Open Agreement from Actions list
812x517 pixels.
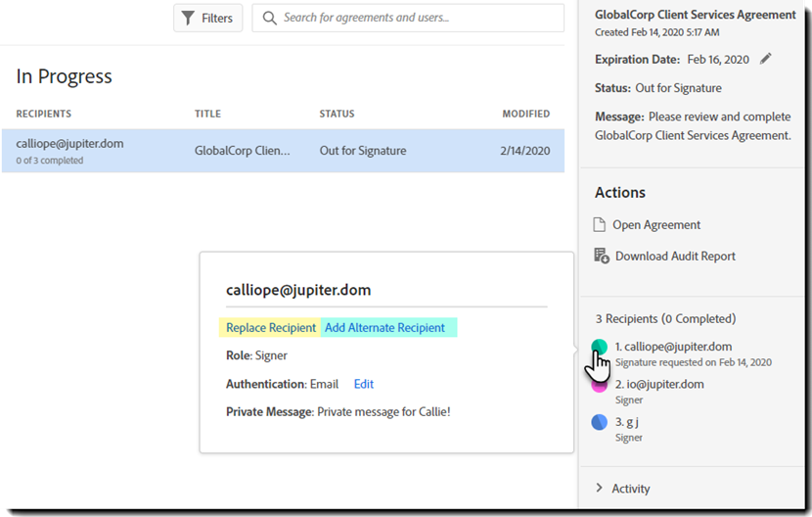pos(656,225)
